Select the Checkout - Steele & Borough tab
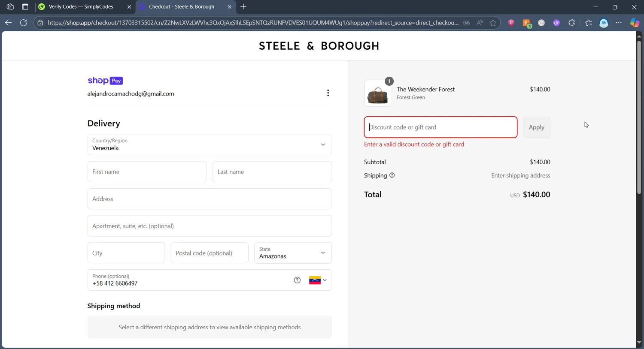The width and height of the screenshot is (644, 349). pyautogui.click(x=181, y=7)
